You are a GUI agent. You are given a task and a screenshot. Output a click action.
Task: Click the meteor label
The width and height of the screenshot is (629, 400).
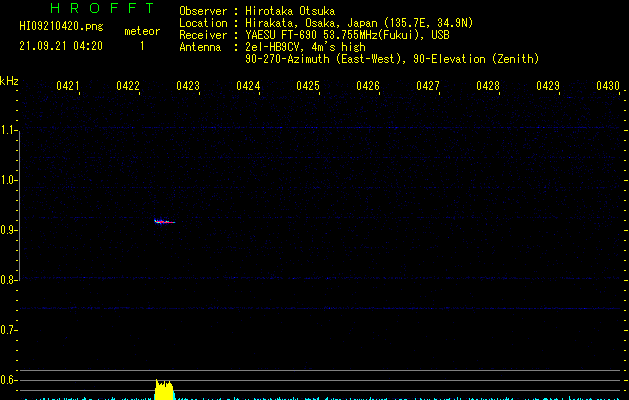[x=142, y=31]
